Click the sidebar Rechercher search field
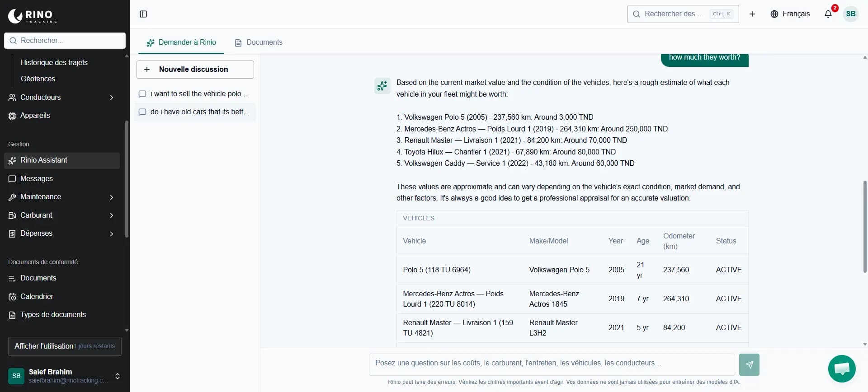 point(65,41)
